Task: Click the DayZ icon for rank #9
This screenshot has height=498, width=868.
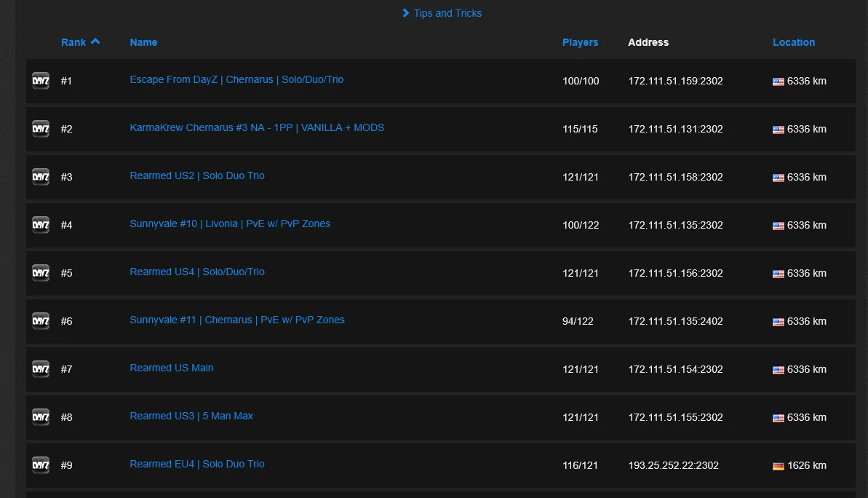Action: pos(41,465)
